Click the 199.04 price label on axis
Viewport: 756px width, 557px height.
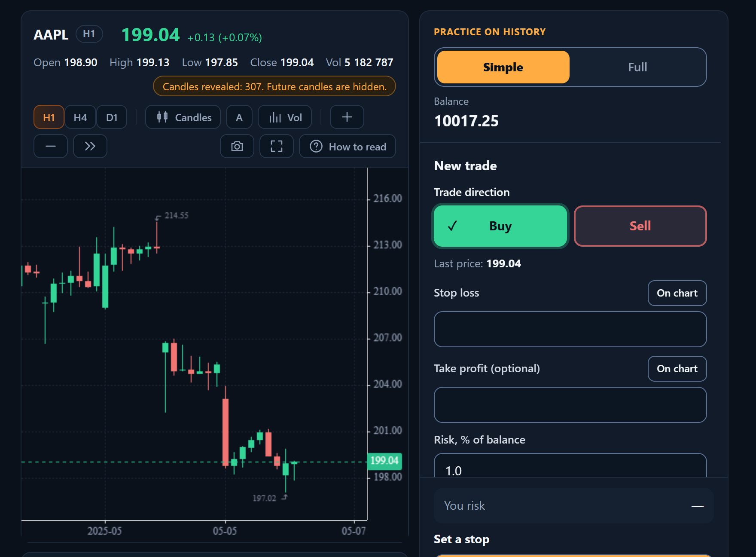tap(384, 460)
